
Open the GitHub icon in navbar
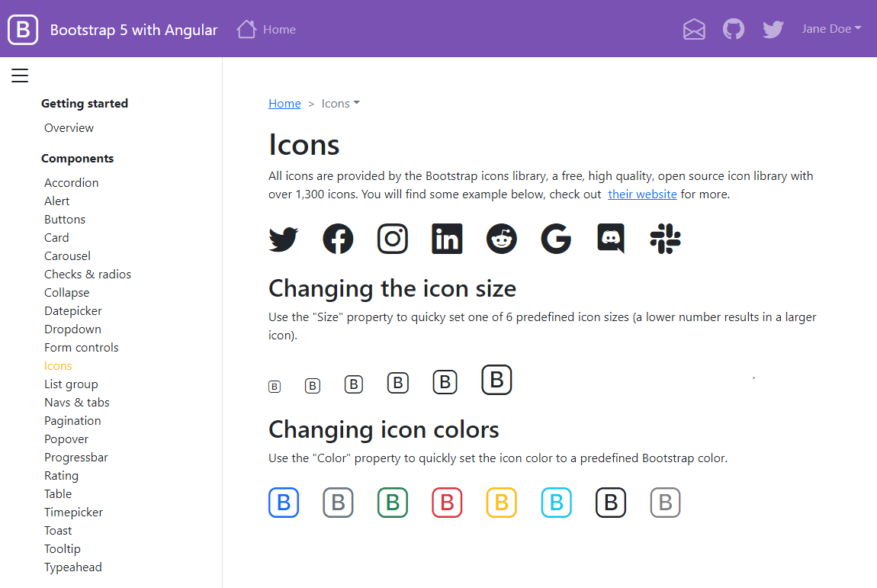tap(734, 29)
